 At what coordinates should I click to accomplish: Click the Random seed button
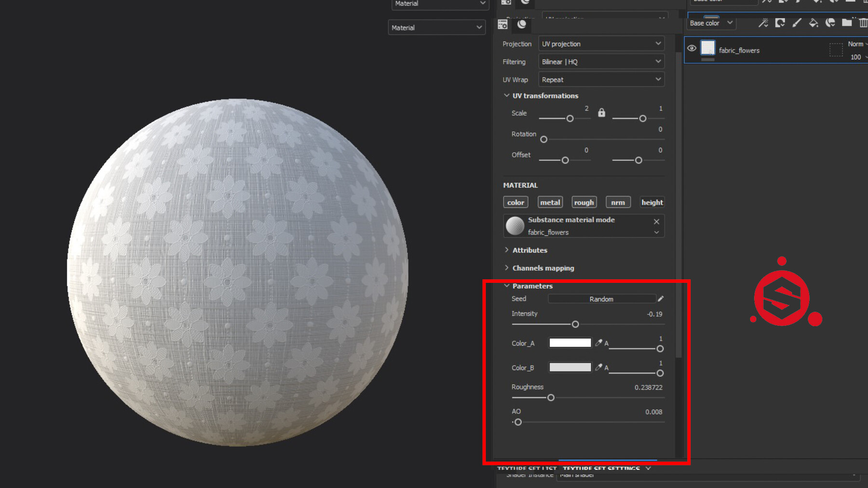click(601, 299)
